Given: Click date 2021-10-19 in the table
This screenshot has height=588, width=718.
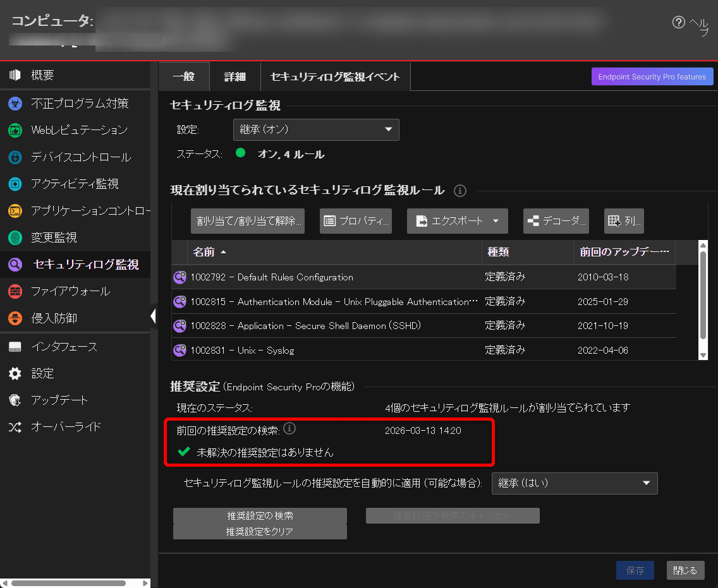Looking at the screenshot, I should point(602,326).
